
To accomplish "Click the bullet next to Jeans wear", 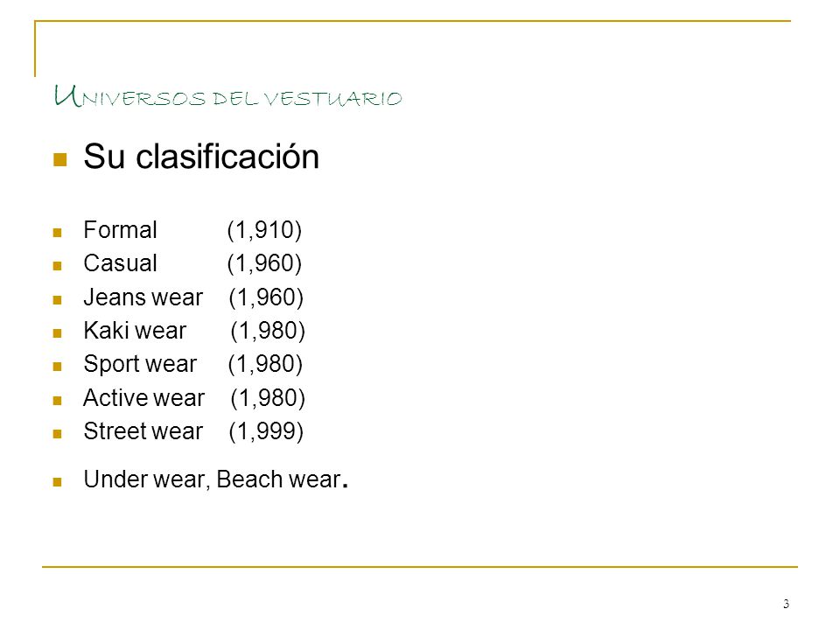I will (x=58, y=300).
